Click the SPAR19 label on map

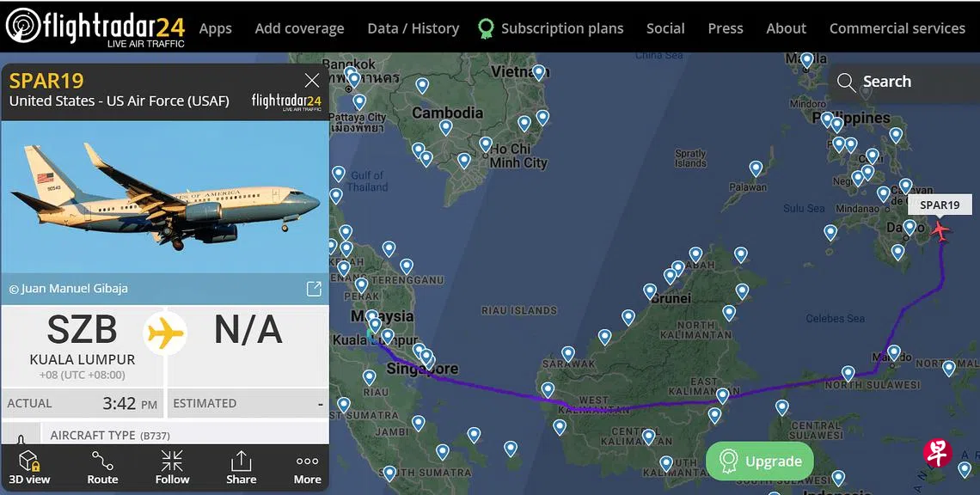point(939,205)
